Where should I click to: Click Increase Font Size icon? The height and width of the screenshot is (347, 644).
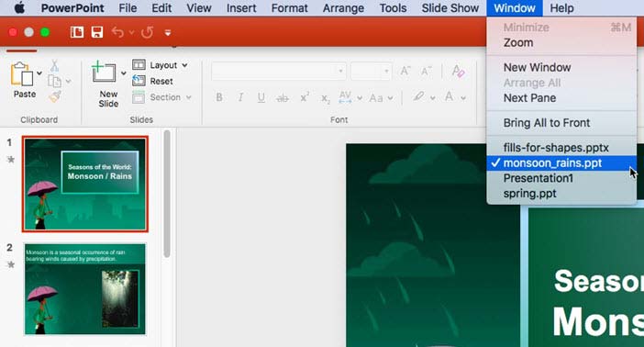coord(405,71)
